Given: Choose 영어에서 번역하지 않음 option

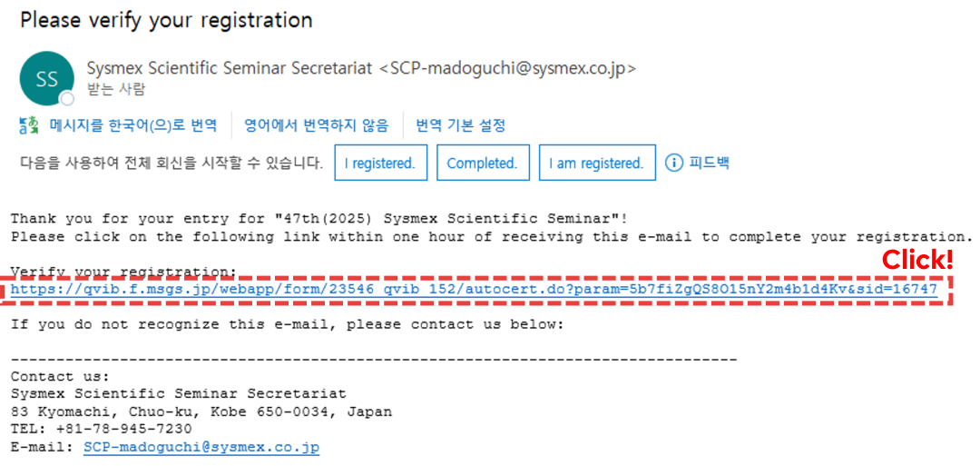Looking at the screenshot, I should [317, 125].
